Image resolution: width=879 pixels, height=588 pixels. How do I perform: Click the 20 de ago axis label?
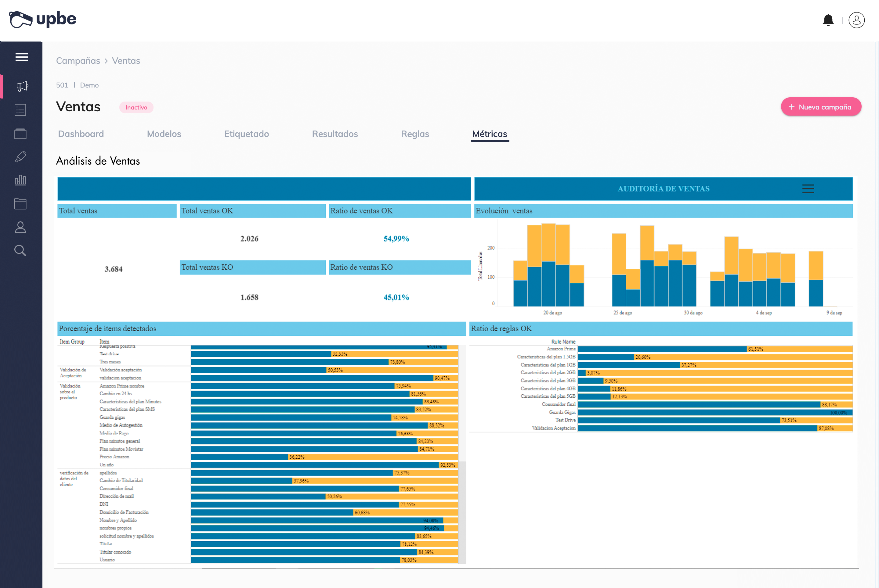pos(552,313)
